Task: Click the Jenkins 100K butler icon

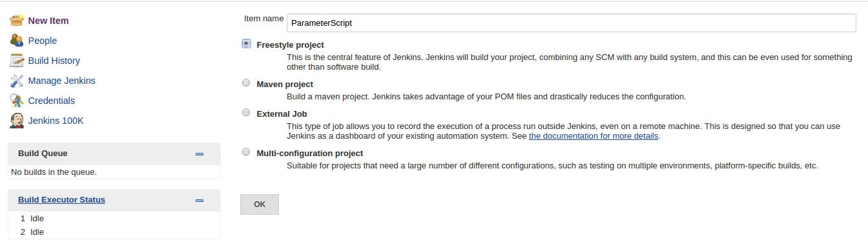Action: click(17, 121)
